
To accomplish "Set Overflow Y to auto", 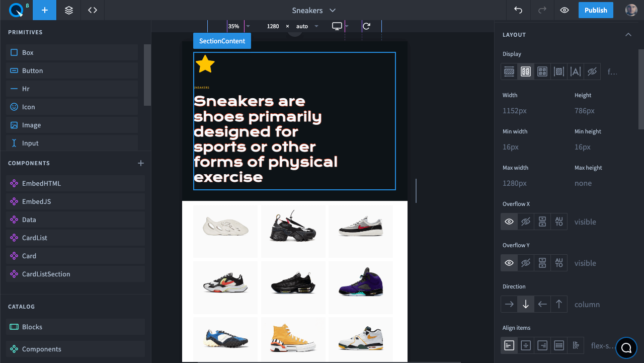I will [559, 263].
